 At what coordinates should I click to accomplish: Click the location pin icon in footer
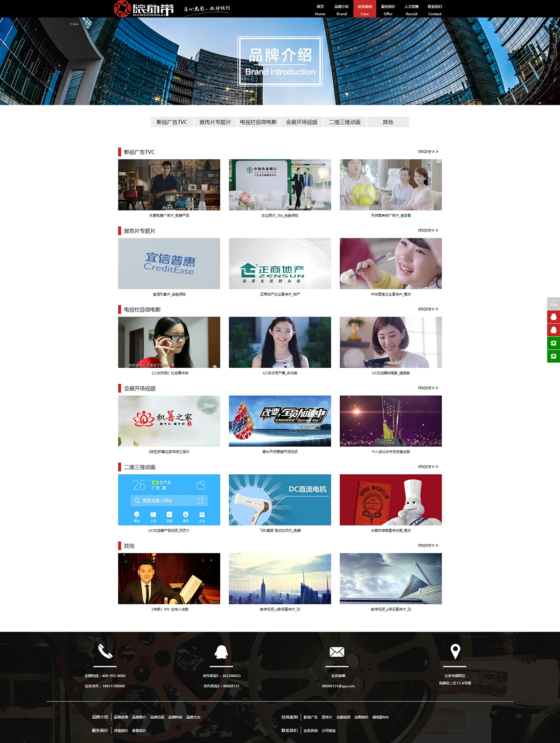point(455,651)
